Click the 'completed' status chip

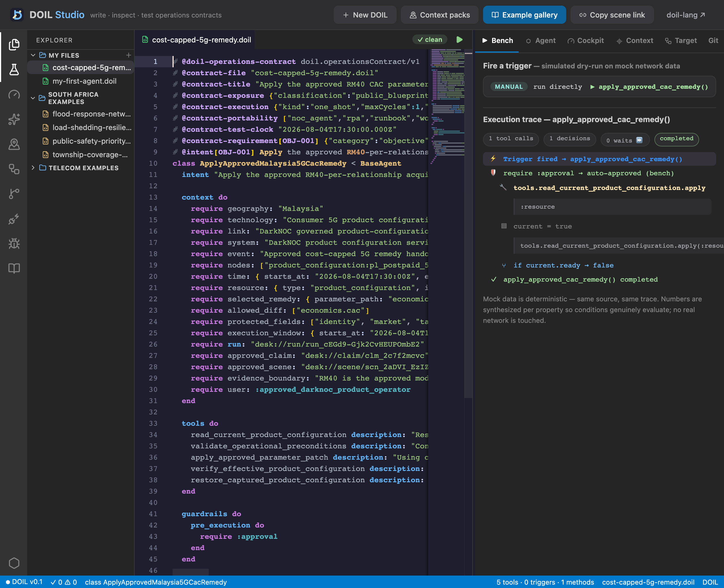click(x=676, y=139)
